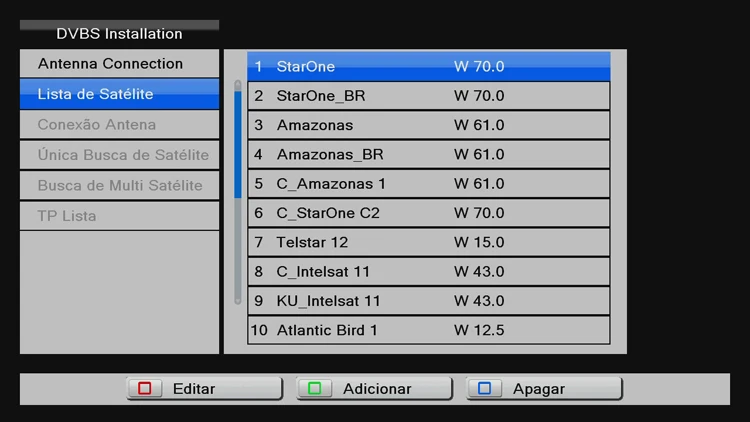
Task: Open the Conexão Antena menu entry
Action: (120, 124)
